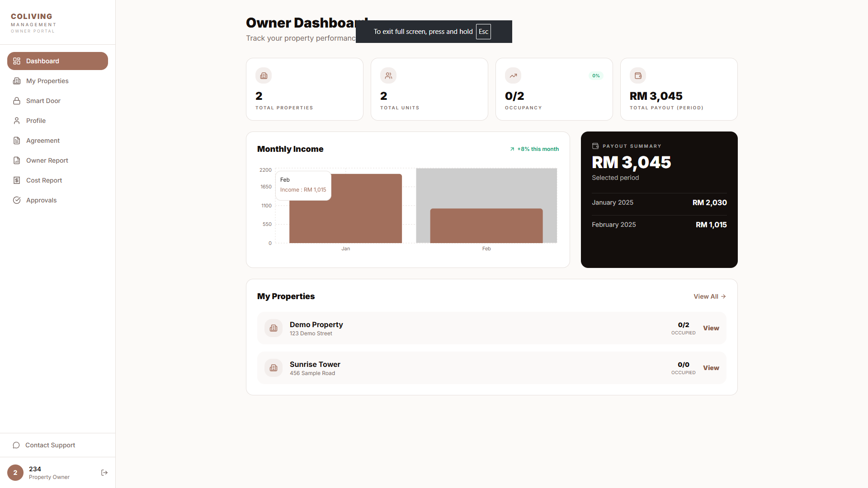Screen dimensions: 868x488
Task: Click the trend arrow icon on Occupancy card
Action: pos(513,75)
